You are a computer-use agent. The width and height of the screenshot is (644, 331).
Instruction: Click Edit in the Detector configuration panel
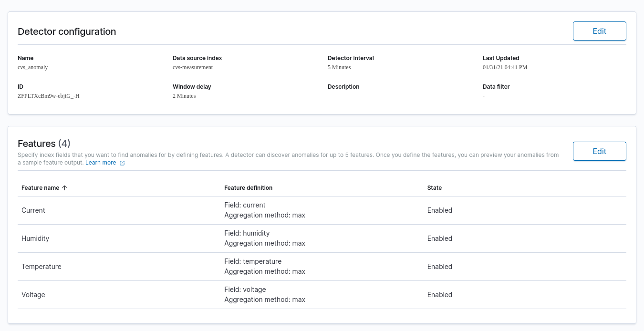point(599,31)
